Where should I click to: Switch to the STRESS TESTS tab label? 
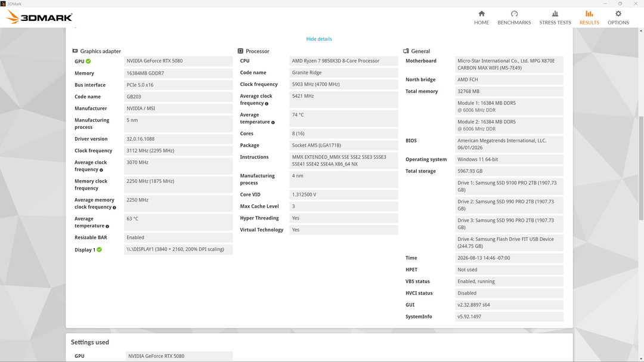[x=555, y=23]
